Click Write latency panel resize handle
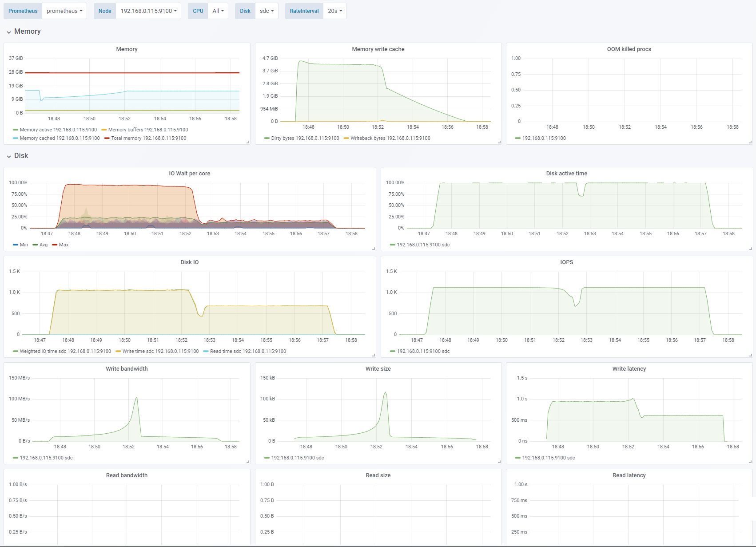 [x=750, y=462]
